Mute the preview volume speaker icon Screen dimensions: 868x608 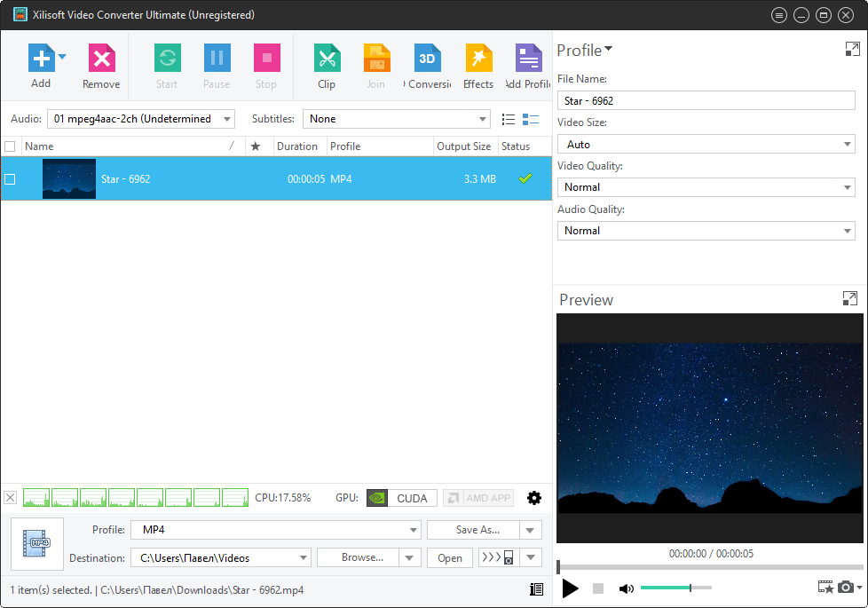click(626, 588)
